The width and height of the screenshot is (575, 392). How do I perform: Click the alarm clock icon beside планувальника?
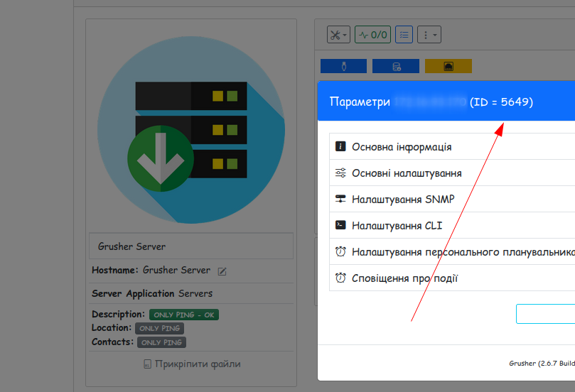[x=340, y=251]
